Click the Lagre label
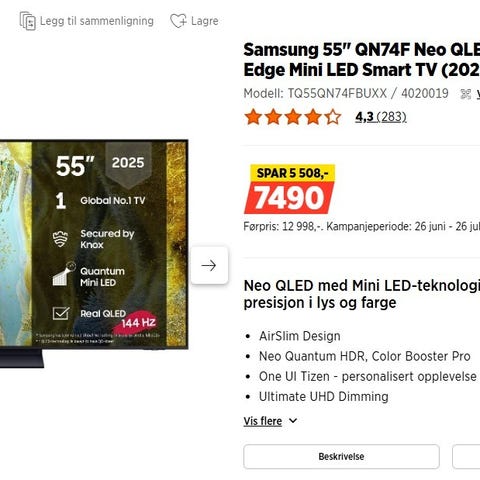The height and width of the screenshot is (480, 480). [205, 21]
